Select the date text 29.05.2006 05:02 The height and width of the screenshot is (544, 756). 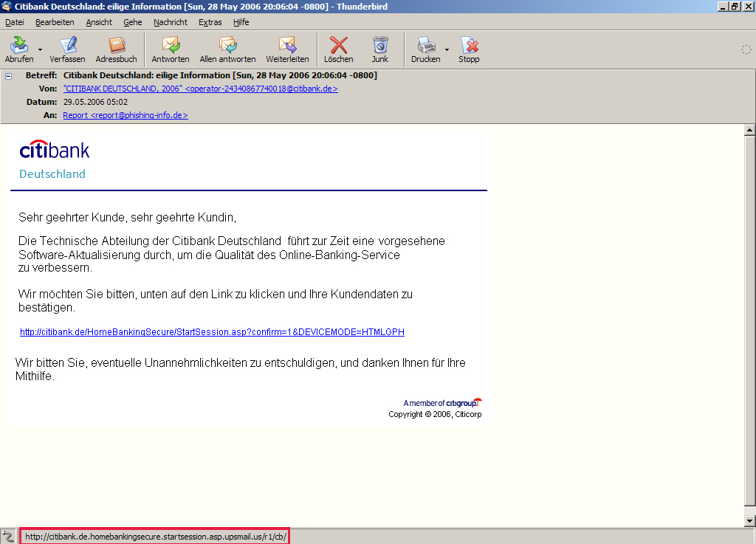tap(95, 102)
